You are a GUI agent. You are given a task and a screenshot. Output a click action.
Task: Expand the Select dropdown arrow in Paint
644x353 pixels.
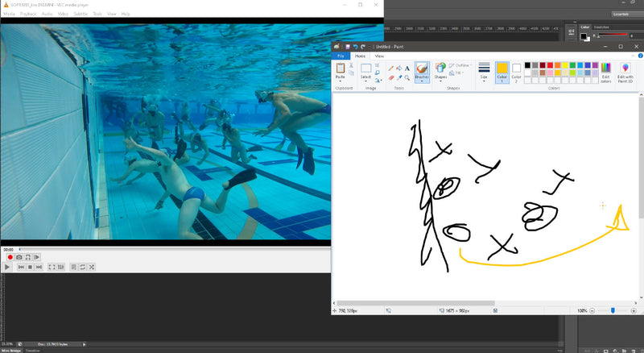(366, 81)
